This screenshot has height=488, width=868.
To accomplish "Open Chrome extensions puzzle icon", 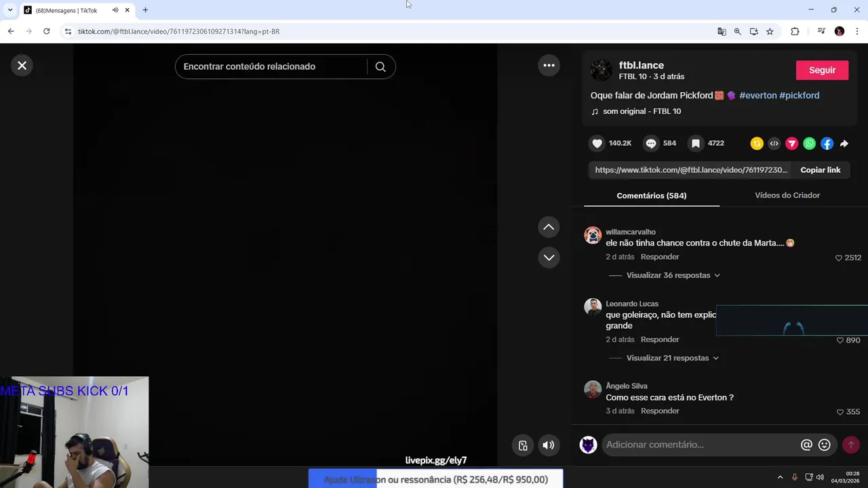I will (x=795, y=31).
